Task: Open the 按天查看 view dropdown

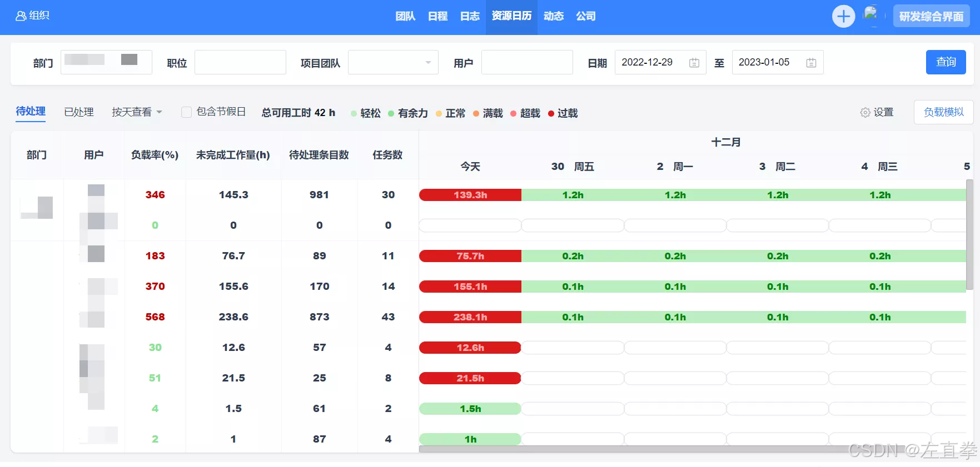Action: [x=137, y=112]
